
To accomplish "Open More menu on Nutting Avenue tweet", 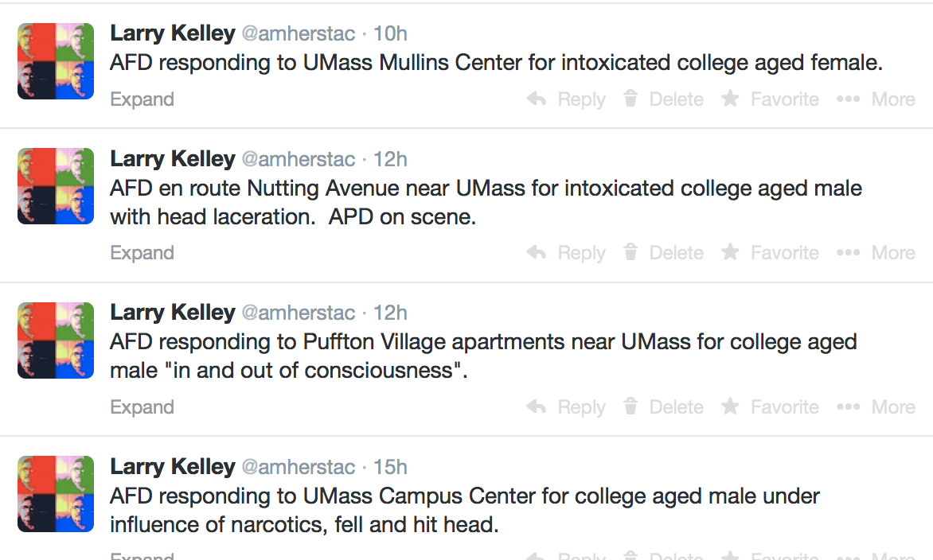I will tap(849, 253).
